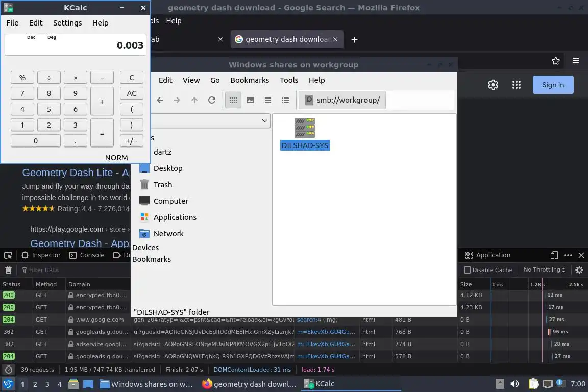This screenshot has width=588, height=392.
Task: Activate the KCalc taskbar entry
Action: [351, 384]
